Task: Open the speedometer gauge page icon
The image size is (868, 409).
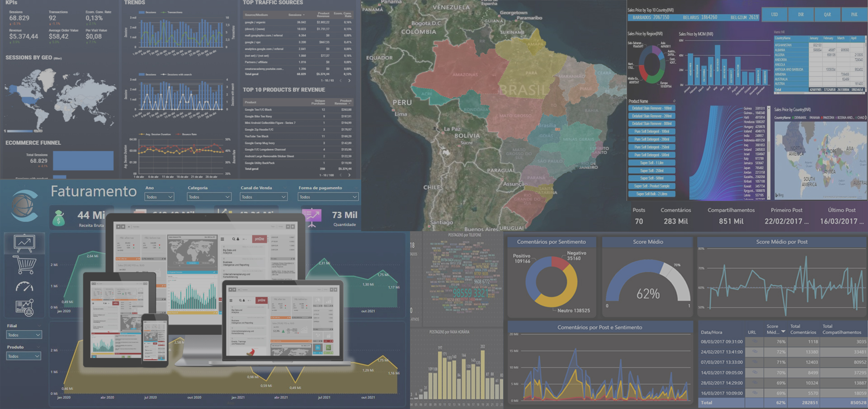Action: pos(24,287)
